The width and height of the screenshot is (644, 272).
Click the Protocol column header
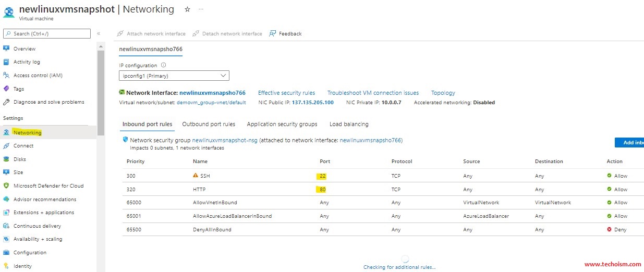point(402,162)
